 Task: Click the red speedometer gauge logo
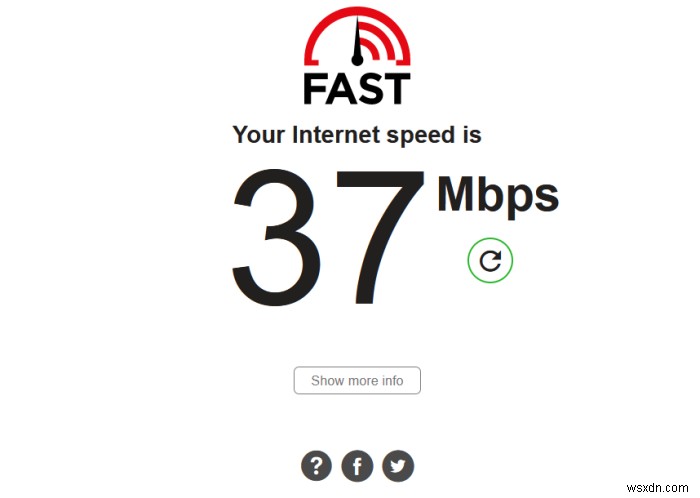click(357, 37)
